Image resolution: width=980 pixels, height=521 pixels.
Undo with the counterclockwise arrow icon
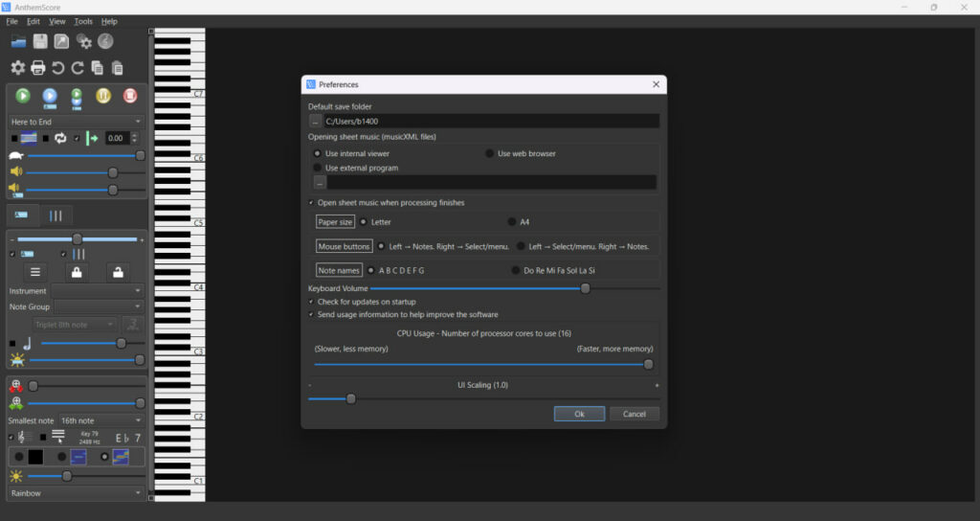tap(58, 68)
